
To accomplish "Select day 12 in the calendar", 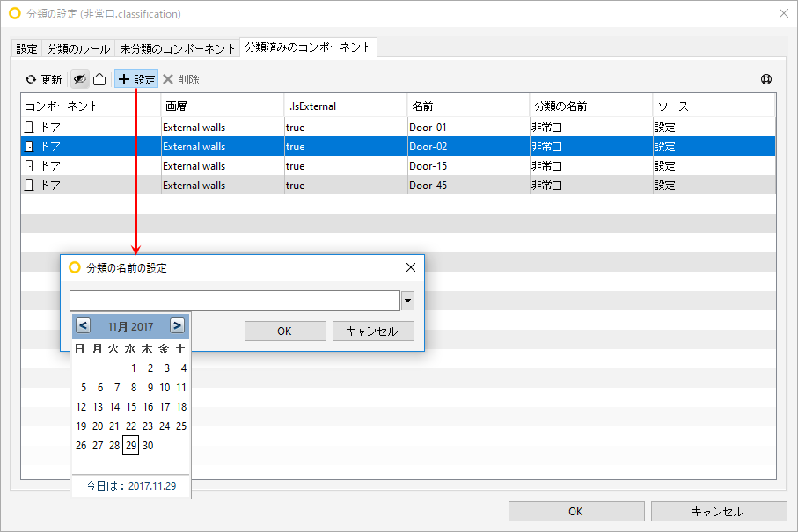I will [81, 406].
